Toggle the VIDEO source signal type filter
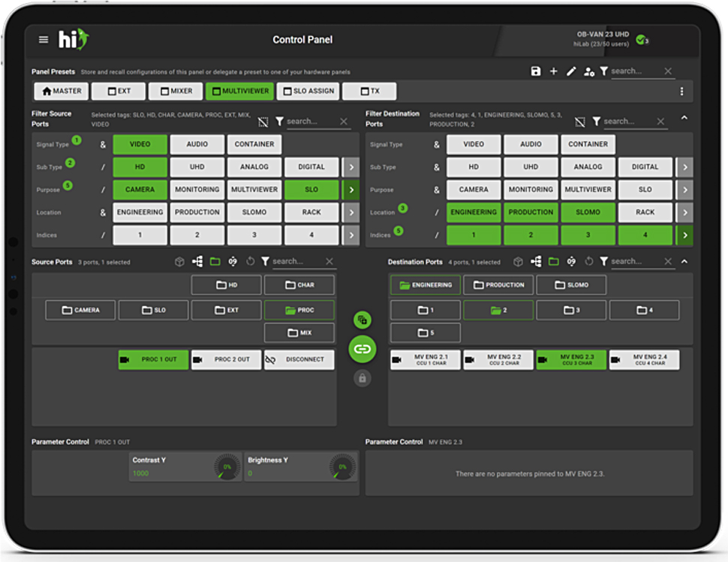728x562 pixels. coord(140,145)
